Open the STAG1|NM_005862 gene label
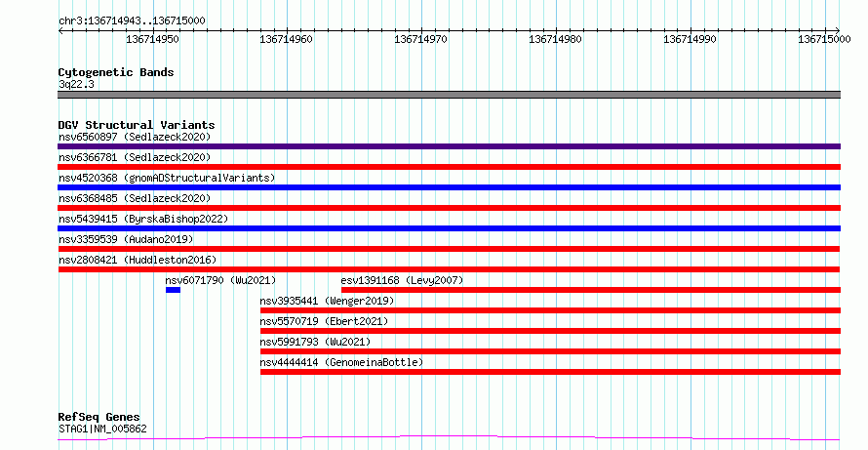The height and width of the screenshot is (450, 868). [102, 429]
